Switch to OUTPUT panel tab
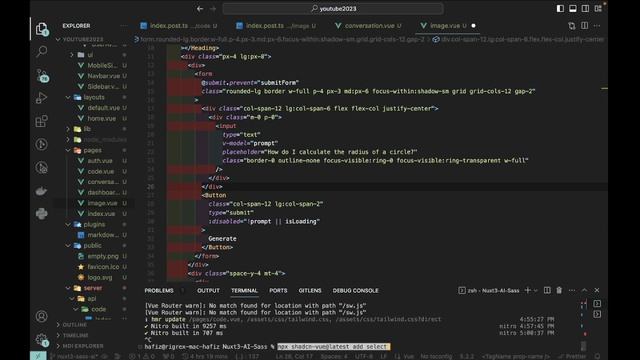The width and height of the screenshot is (640, 360). [208, 291]
